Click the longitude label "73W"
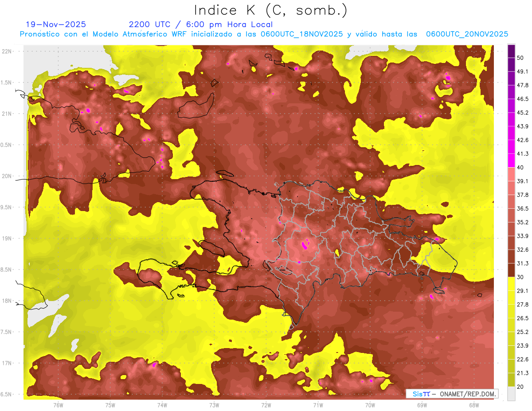Screen dimensions: 532x411 point(214,405)
